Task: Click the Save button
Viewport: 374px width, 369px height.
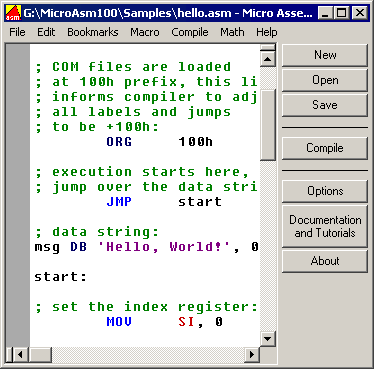Action: [x=325, y=105]
